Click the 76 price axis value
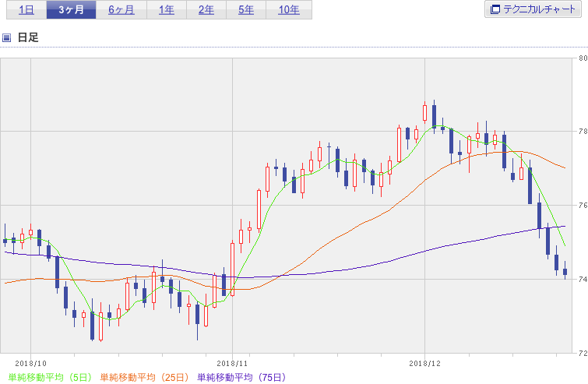 pos(583,205)
